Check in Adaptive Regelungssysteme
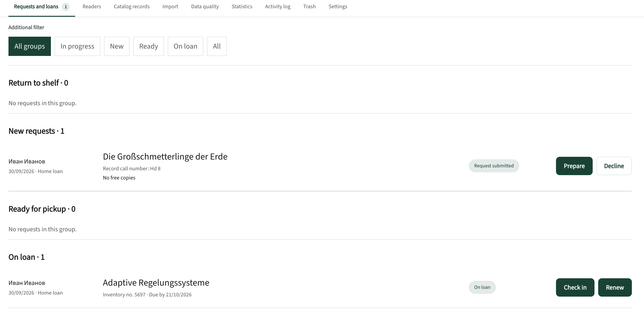The height and width of the screenshot is (320, 644). pos(575,287)
